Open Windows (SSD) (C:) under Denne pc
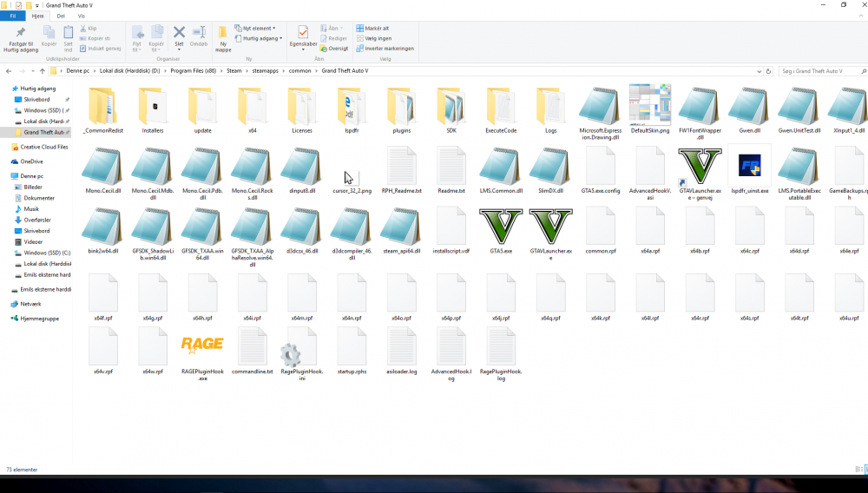The width and height of the screenshot is (868, 493). point(47,253)
